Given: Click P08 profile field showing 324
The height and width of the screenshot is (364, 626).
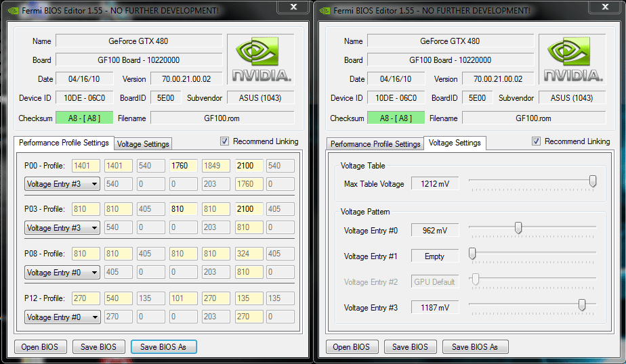Looking at the screenshot, I should pos(249,254).
